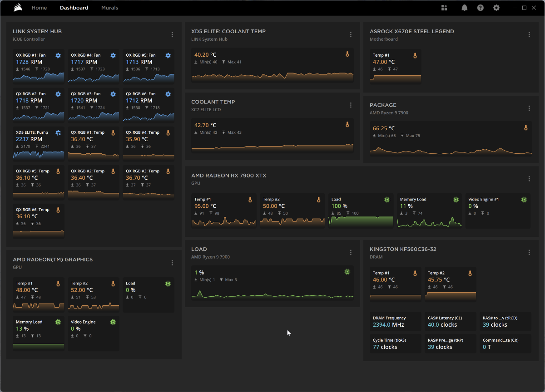The height and width of the screenshot is (392, 545).
Task: Open iCUE settings gear in title bar
Action: (496, 8)
